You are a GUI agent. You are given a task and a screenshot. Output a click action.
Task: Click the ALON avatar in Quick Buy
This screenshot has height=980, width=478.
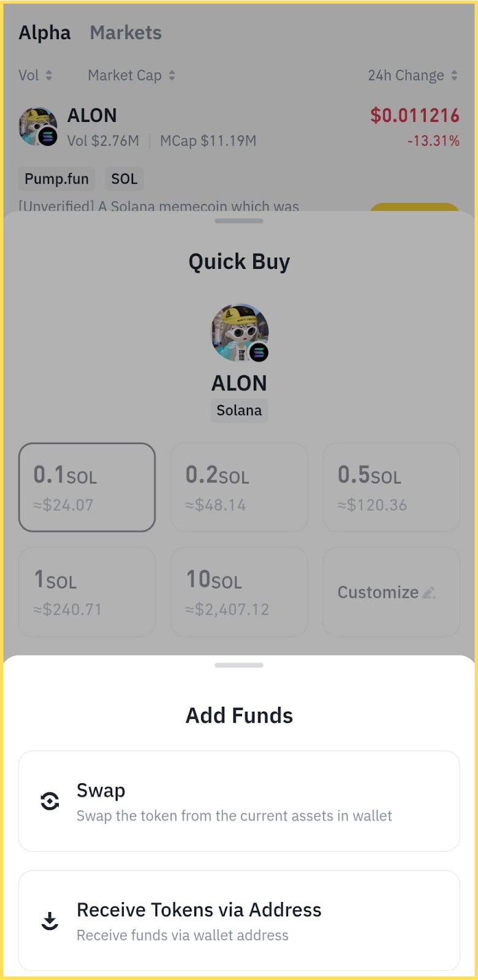coord(240,333)
